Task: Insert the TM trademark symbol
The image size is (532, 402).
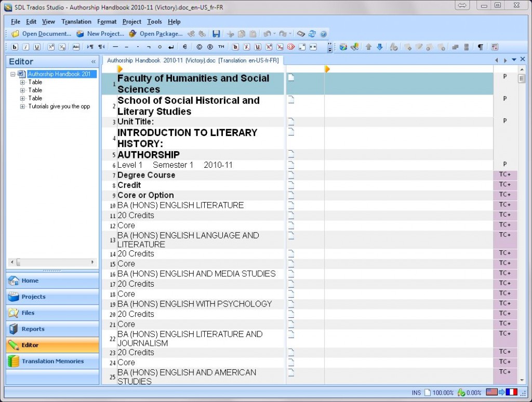Action: tap(221, 47)
